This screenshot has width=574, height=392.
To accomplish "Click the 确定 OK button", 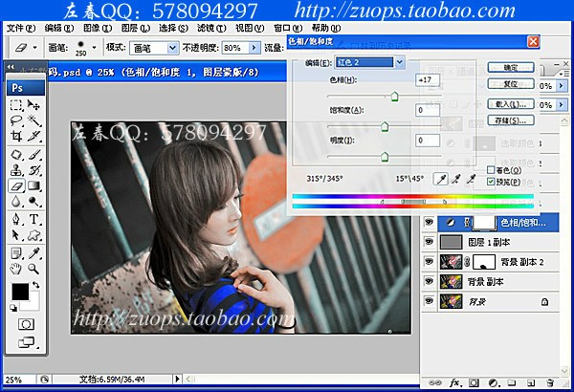I will 511,68.
